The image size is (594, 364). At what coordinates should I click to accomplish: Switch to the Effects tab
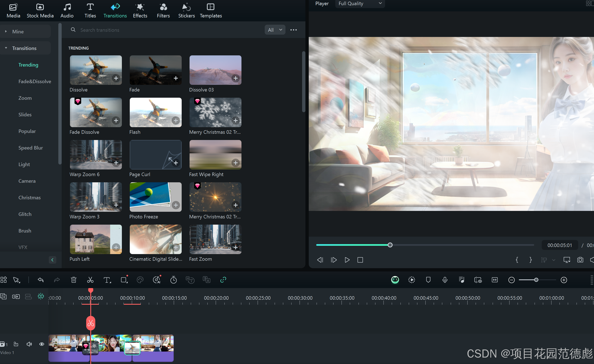tap(140, 11)
